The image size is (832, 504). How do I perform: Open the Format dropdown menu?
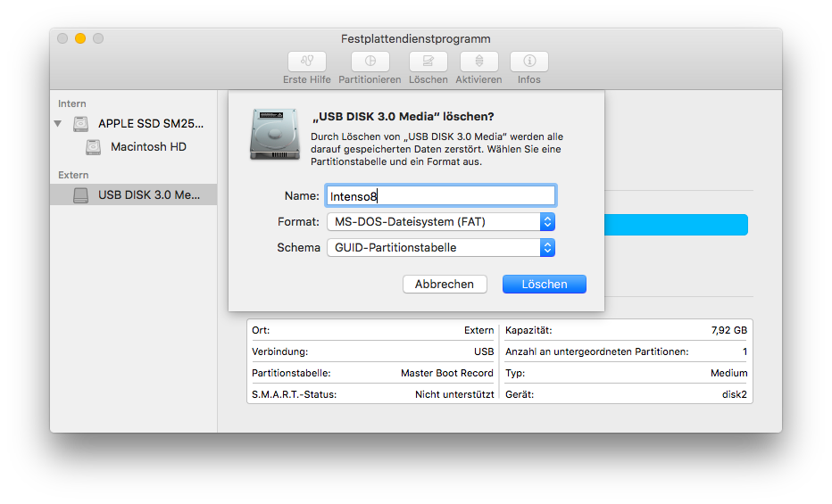(440, 221)
